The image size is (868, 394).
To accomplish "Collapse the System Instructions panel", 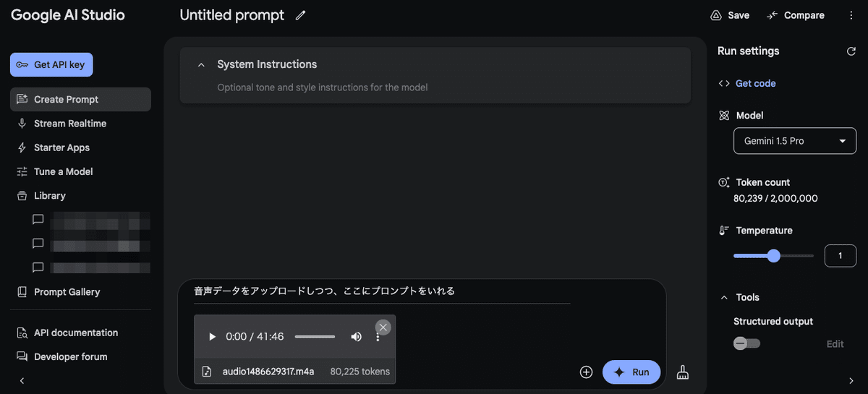I will pyautogui.click(x=201, y=64).
